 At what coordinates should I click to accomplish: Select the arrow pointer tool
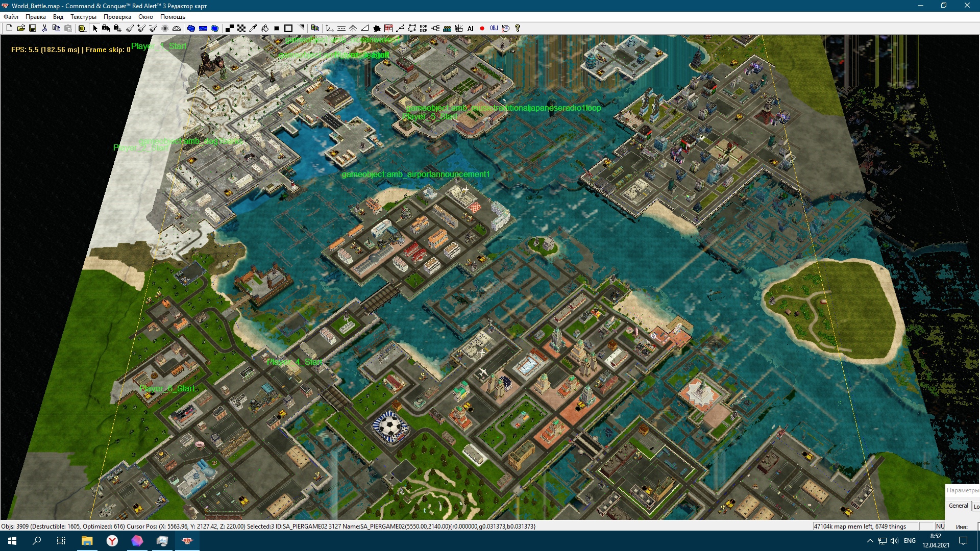pos(95,29)
